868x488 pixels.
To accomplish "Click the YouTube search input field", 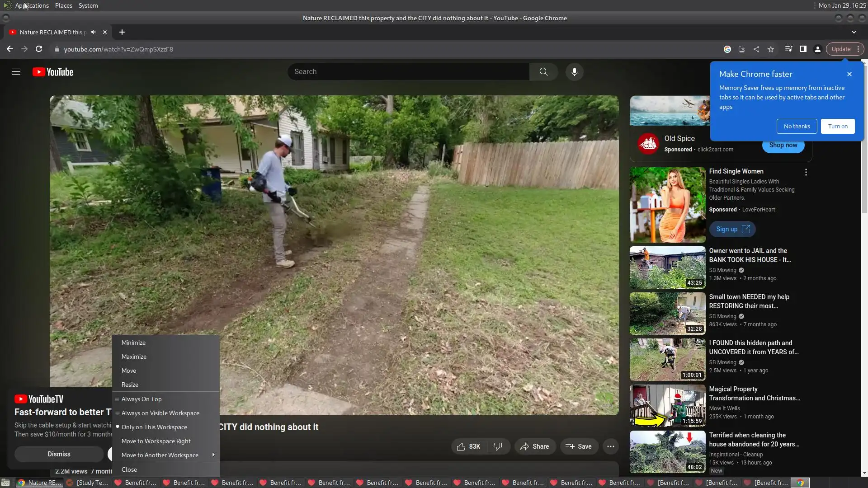I will tap(409, 72).
